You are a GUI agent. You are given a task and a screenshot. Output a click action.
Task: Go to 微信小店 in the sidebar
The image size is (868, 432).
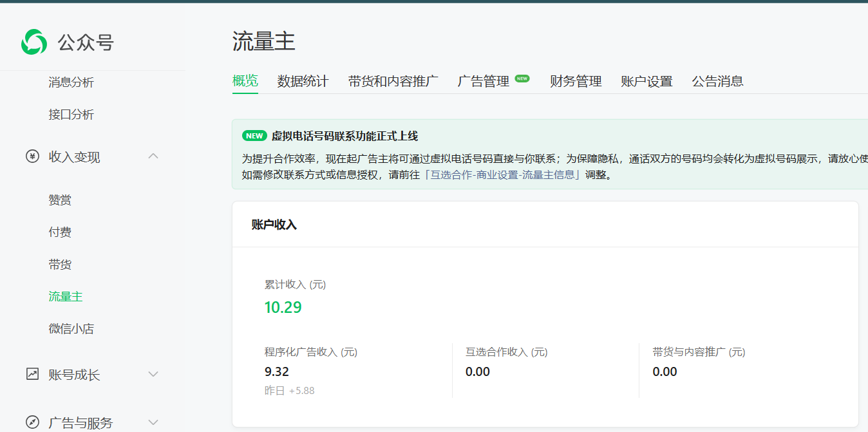tap(71, 329)
